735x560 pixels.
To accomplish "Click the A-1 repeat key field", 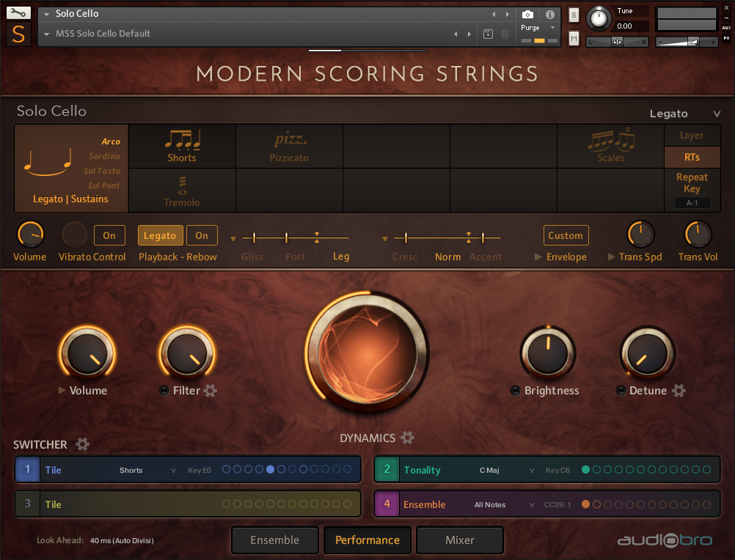I will (x=692, y=203).
